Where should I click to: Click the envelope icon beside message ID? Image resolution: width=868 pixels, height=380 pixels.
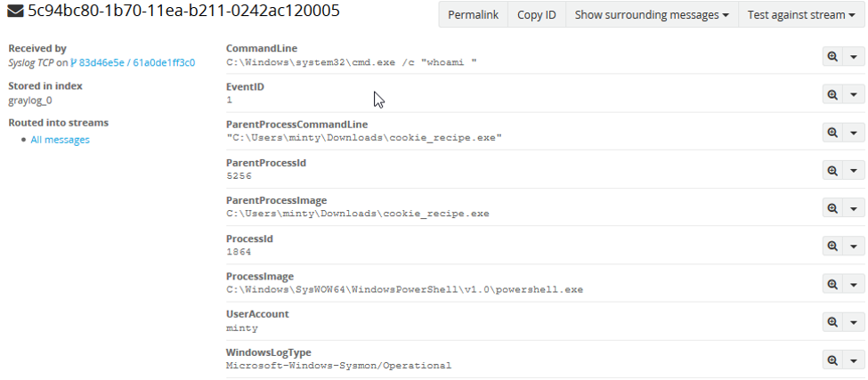pyautogui.click(x=15, y=12)
